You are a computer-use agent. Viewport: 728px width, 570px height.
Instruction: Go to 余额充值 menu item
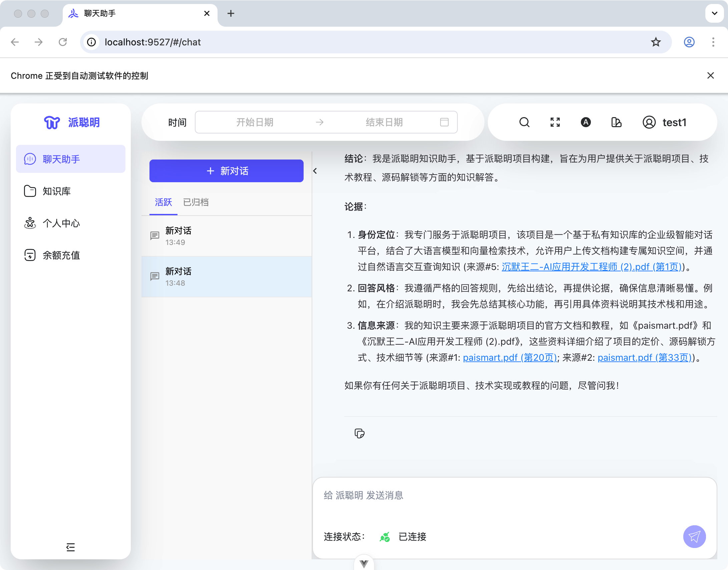(x=61, y=255)
